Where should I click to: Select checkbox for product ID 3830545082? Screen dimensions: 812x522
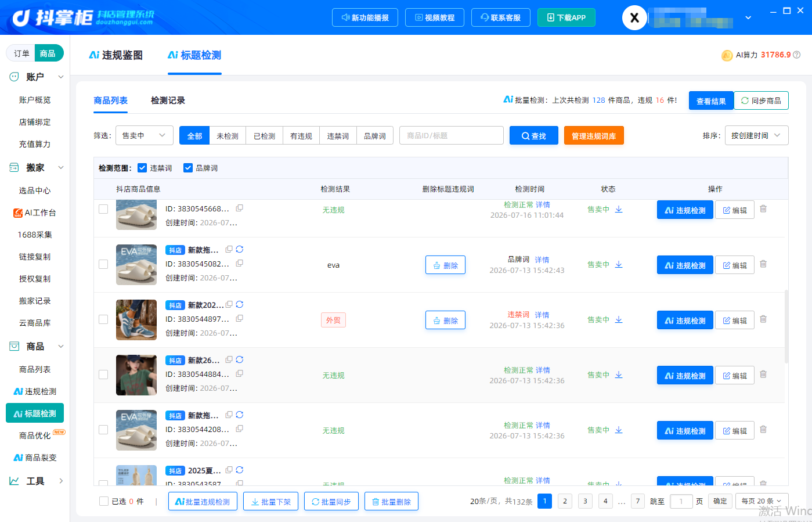pyautogui.click(x=103, y=264)
